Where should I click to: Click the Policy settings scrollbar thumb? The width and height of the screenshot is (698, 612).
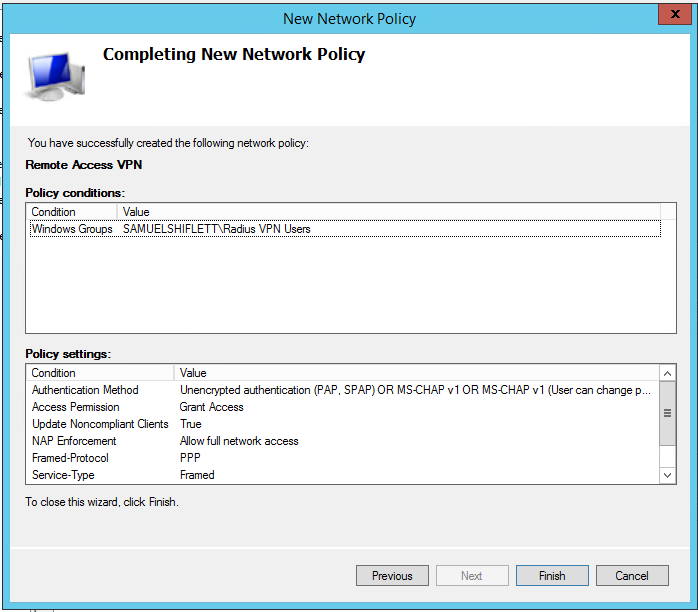[x=667, y=413]
